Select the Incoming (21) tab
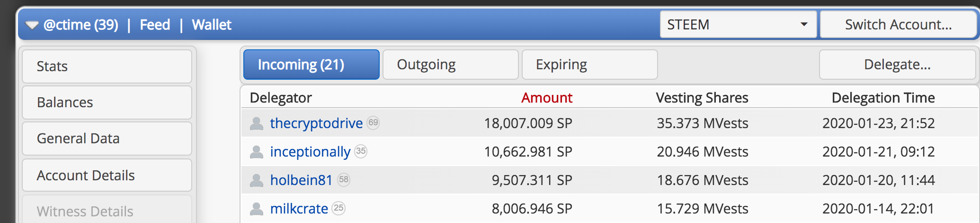This screenshot has height=223, width=980. [x=311, y=65]
